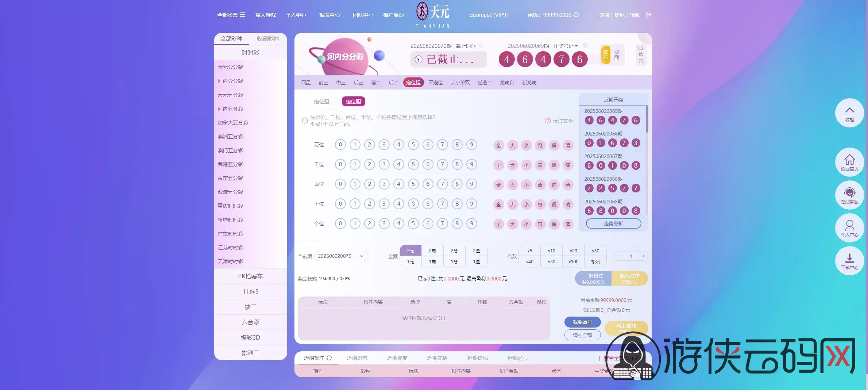
Task: Expand the PK拾赛车 category
Action: click(x=251, y=276)
